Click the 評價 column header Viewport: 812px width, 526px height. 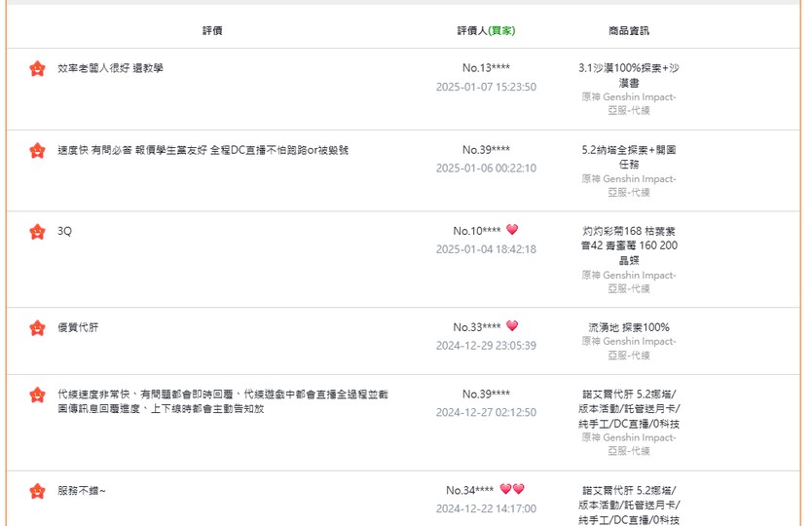pos(212,30)
